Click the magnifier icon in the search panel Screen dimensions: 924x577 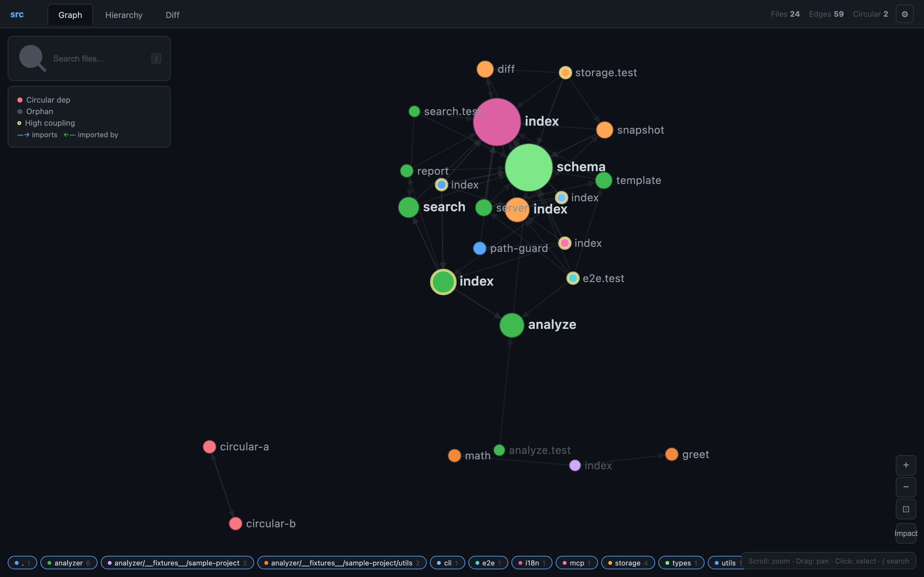[32, 58]
